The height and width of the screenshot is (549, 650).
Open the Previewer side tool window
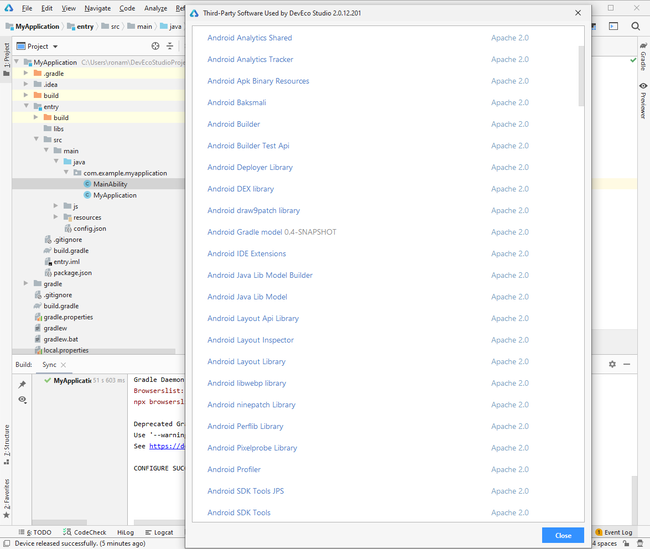point(643,100)
